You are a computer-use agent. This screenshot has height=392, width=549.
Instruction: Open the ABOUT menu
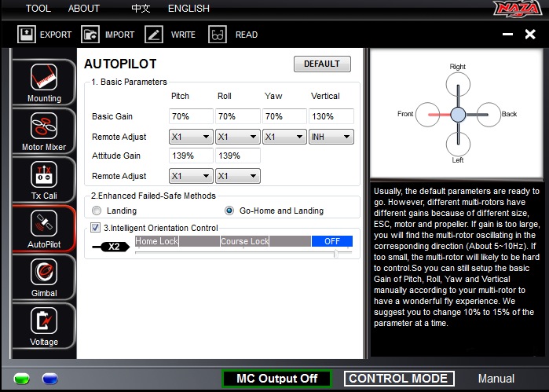tap(84, 9)
